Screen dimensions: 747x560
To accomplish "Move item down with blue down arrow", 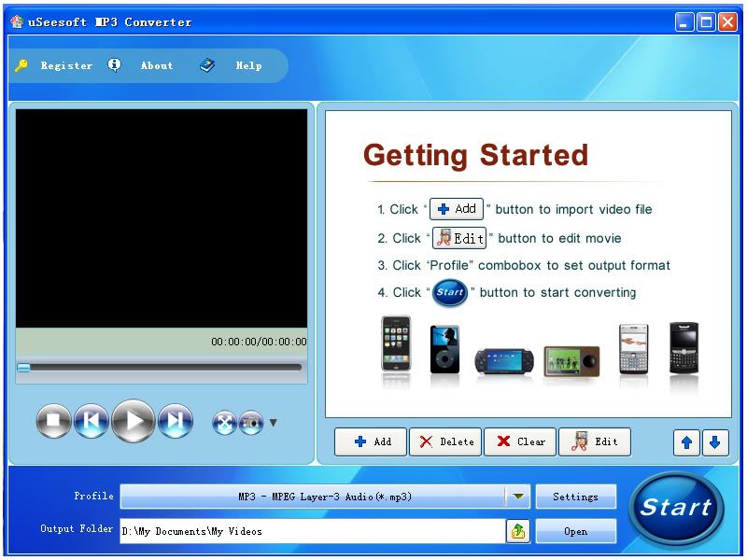I will pos(714,442).
